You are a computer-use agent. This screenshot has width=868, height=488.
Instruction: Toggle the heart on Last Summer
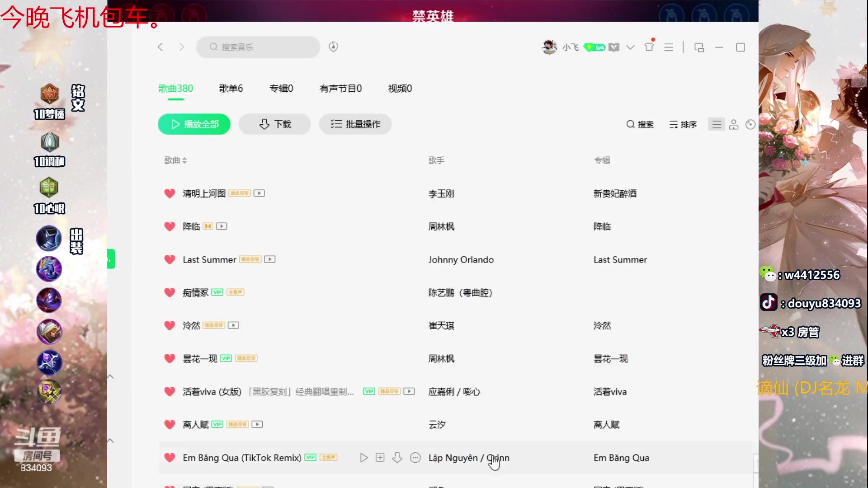(170, 259)
